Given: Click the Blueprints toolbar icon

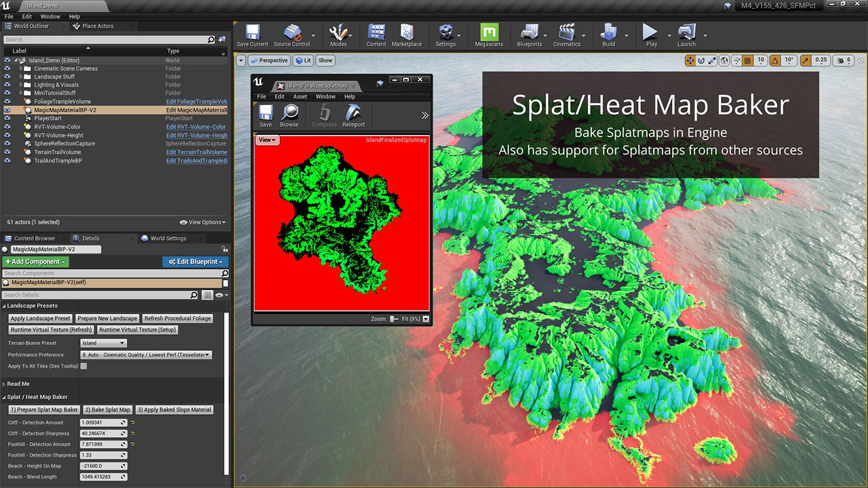Looking at the screenshot, I should click(x=529, y=35).
